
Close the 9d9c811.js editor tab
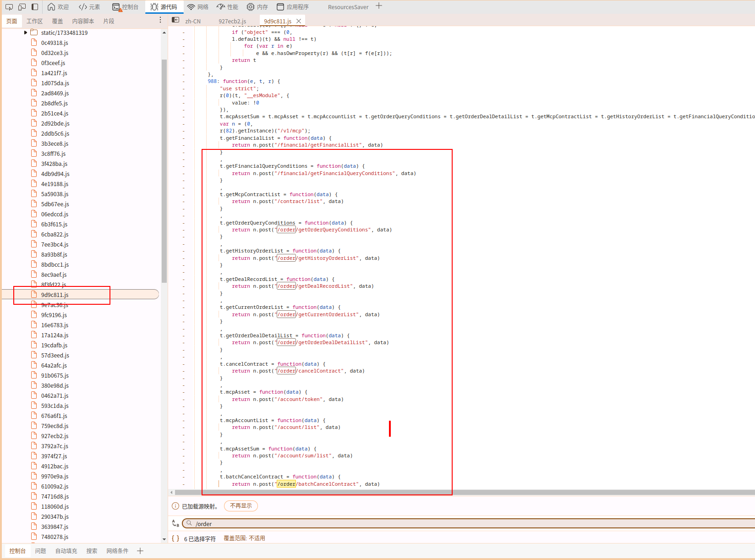pyautogui.click(x=299, y=21)
